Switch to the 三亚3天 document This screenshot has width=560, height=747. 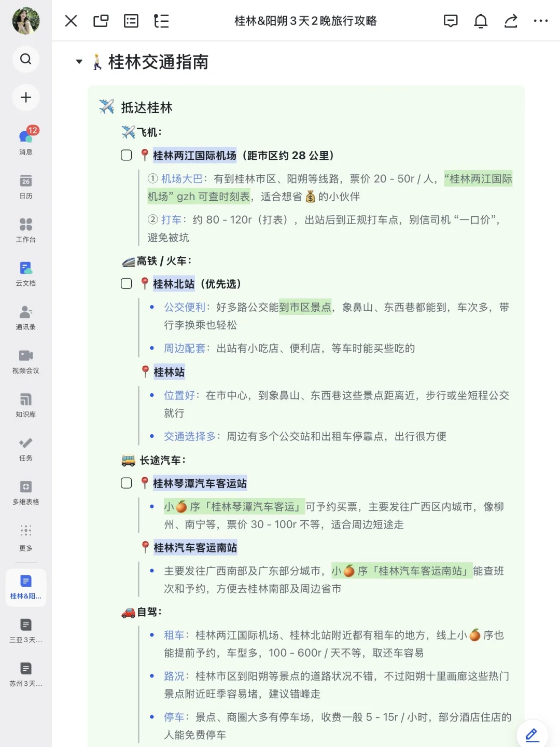coord(26,630)
